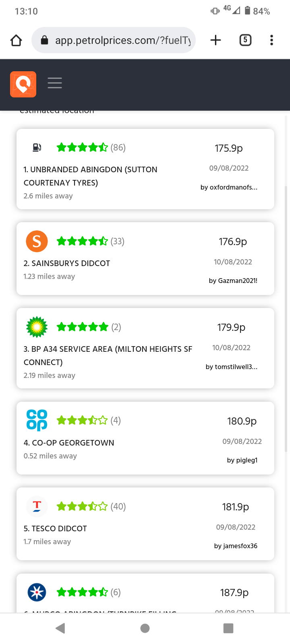Open Co-op Georgetown station listing
The image size is (290, 644).
145,438
